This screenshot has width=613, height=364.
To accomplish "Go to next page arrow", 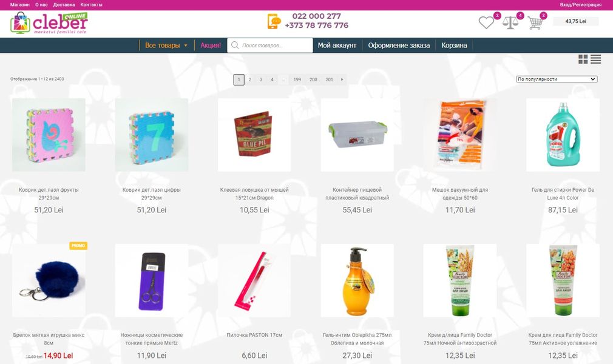I will (x=342, y=79).
